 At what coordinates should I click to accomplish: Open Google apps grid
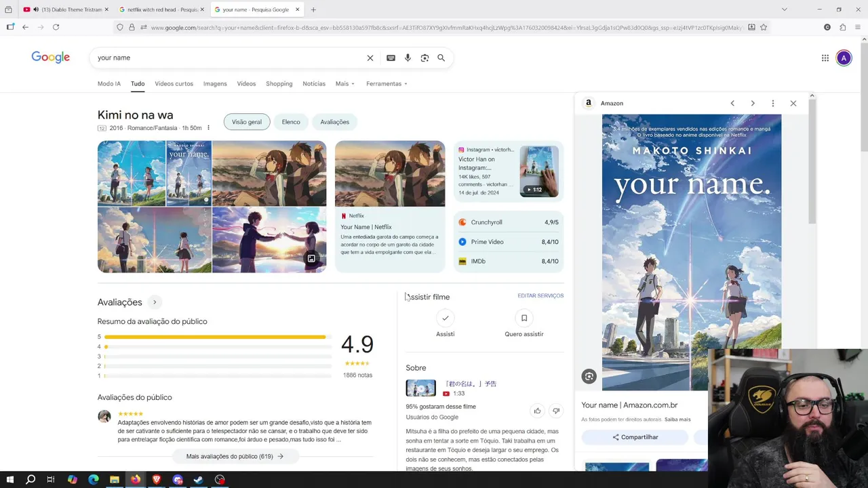coord(825,58)
